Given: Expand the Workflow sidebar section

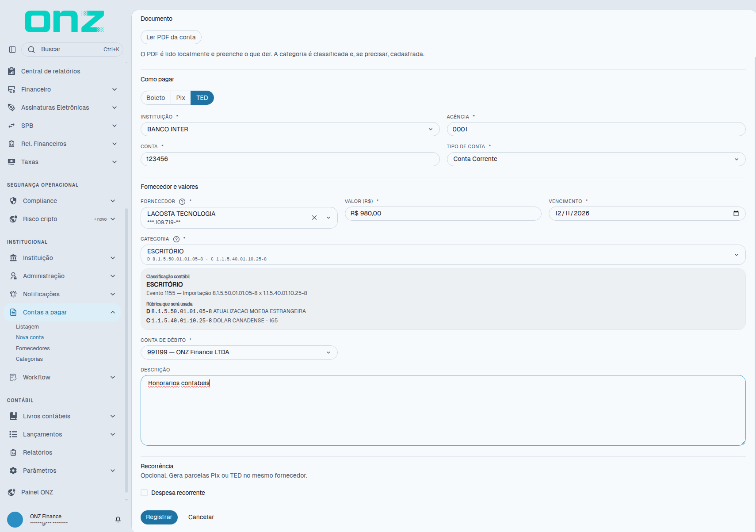Looking at the screenshot, I should [113, 377].
